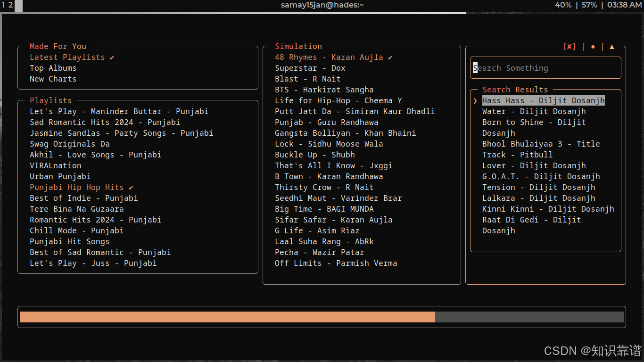
Task: Play B Town - Karan Randhawa
Action: click(x=329, y=176)
